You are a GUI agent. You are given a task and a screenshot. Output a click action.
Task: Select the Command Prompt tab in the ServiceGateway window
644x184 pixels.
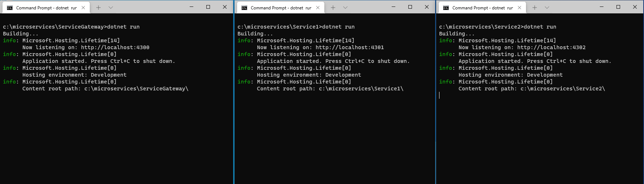click(x=46, y=8)
